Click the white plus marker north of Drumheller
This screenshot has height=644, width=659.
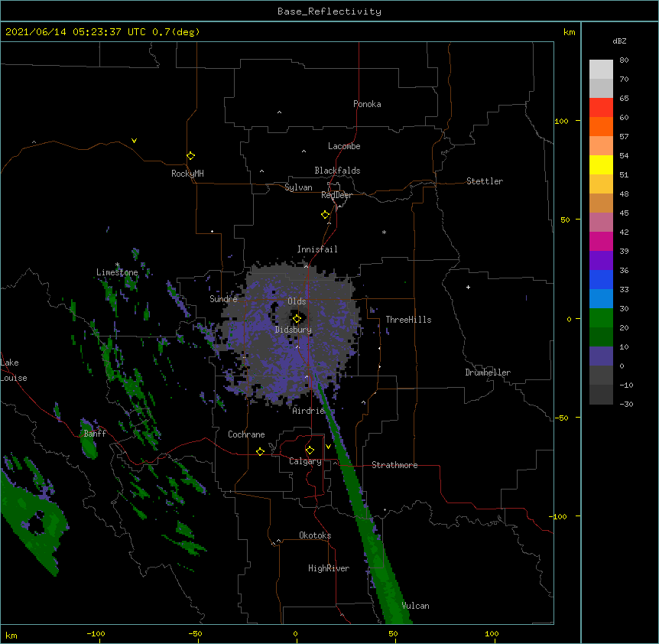click(468, 287)
